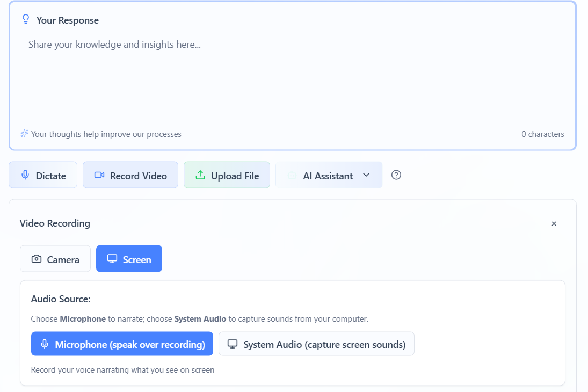588x392 pixels.
Task: Click the lightbulb icon beside Your Response
Action: click(25, 19)
